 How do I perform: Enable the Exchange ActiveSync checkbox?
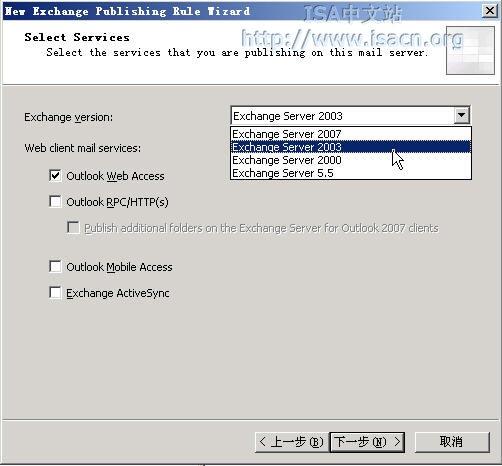click(55, 292)
